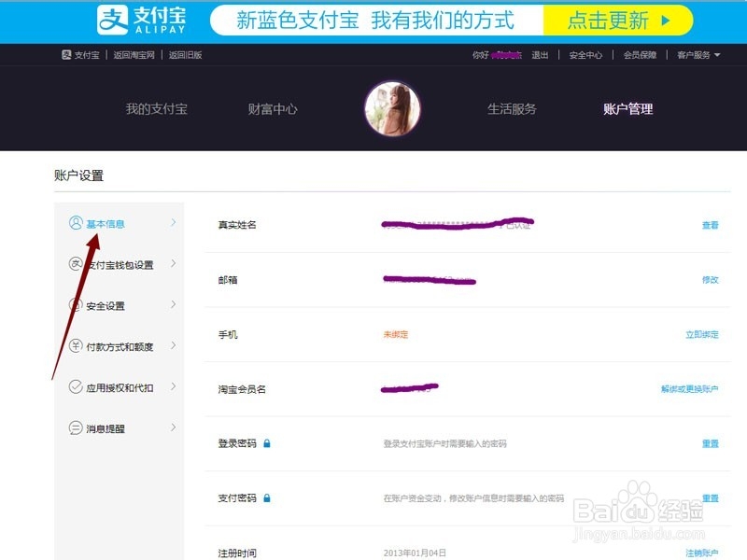
Task: Open the 会员保障 link
Action: (640, 55)
